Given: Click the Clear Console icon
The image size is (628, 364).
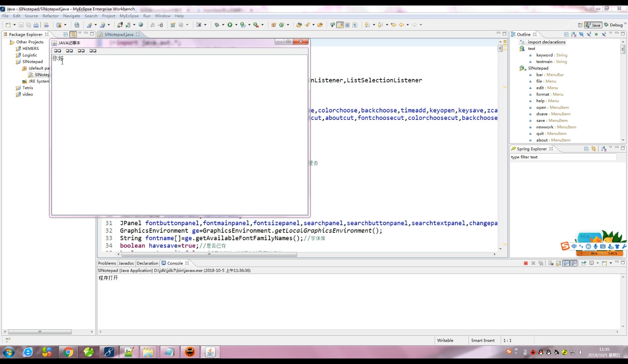Looking at the screenshot, I should 551,263.
